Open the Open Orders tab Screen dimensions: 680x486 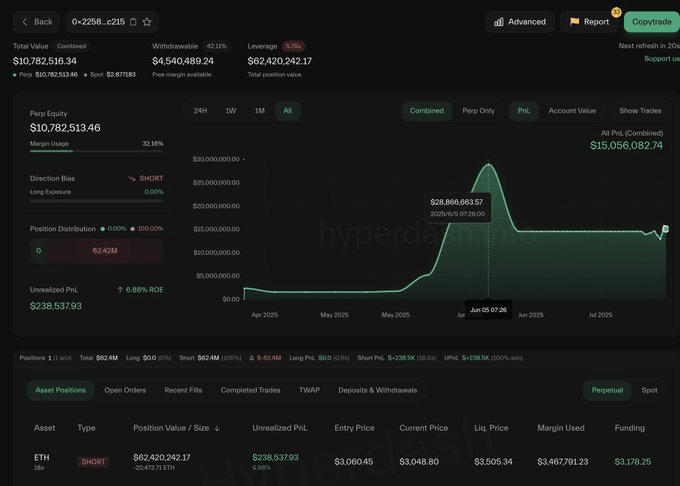pyautogui.click(x=126, y=390)
